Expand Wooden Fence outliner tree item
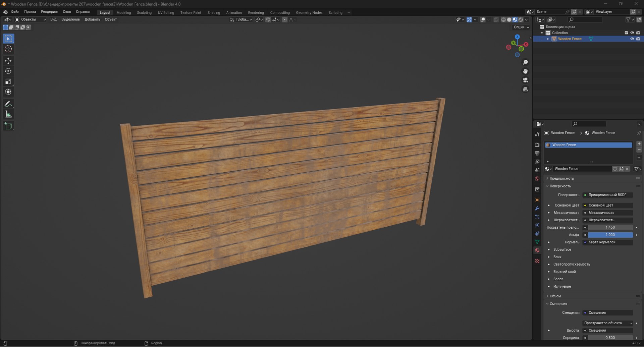Screen dimensions: 644x347 [548, 39]
